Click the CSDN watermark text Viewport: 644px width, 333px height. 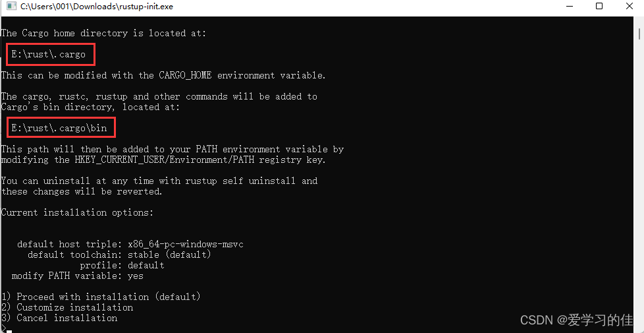tap(576, 320)
